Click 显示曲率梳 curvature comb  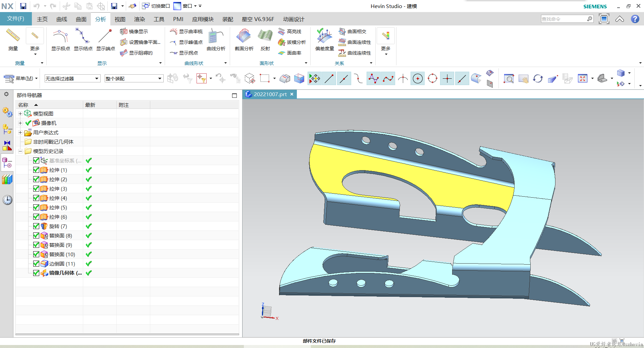[186, 31]
